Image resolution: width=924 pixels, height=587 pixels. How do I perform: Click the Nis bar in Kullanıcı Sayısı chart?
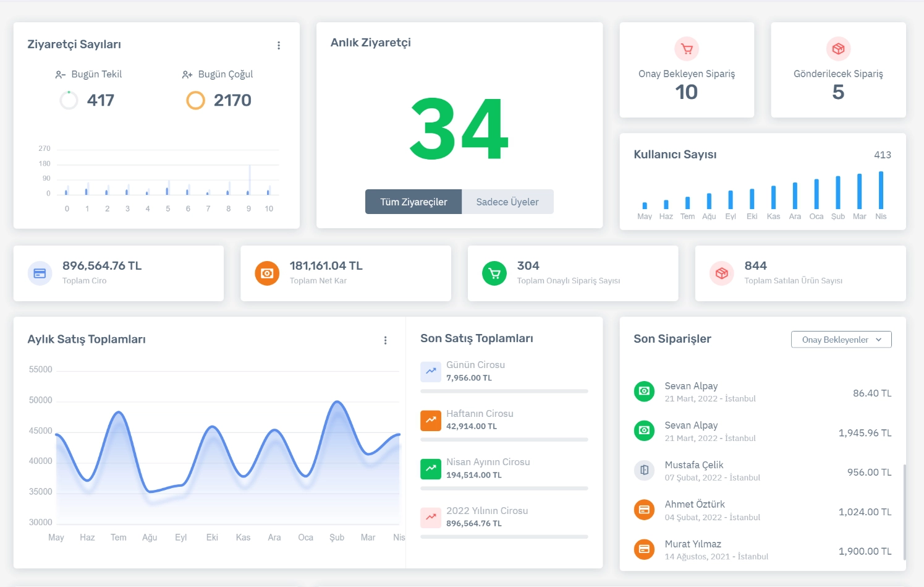click(x=881, y=191)
